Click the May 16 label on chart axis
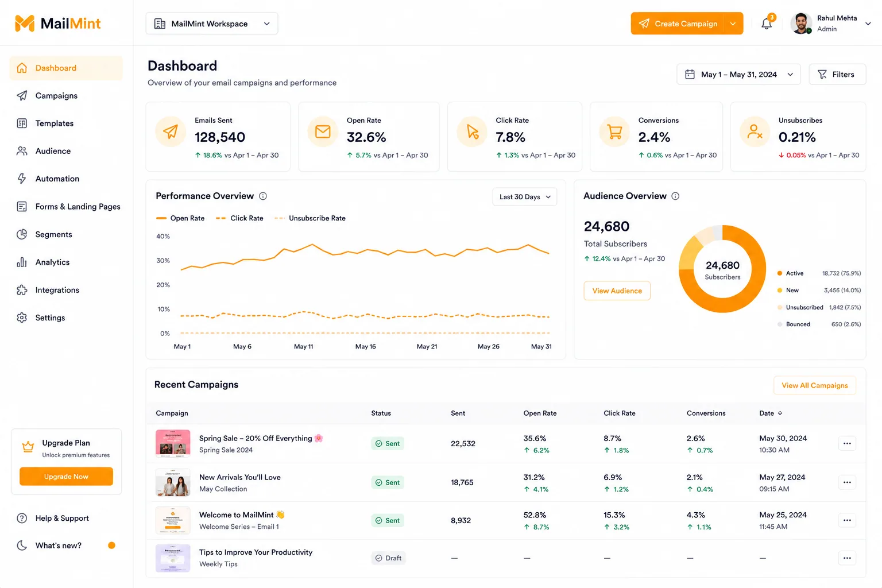 (366, 347)
